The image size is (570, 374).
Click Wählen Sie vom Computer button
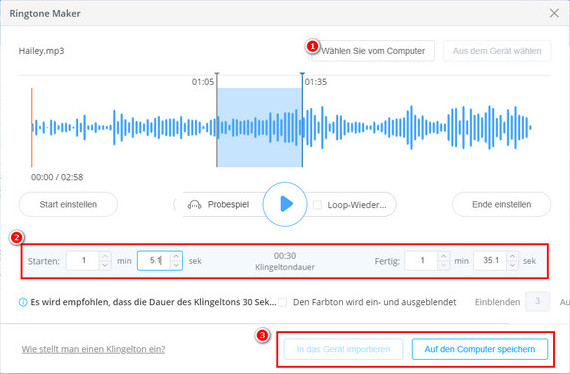(x=373, y=51)
